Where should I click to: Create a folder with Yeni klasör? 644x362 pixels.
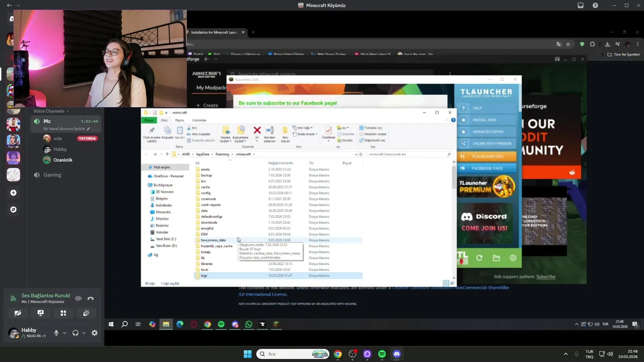pos(285,134)
